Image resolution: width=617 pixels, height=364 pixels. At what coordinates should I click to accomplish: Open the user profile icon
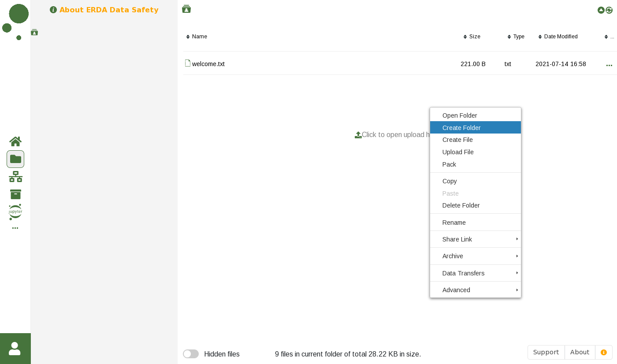(15, 349)
